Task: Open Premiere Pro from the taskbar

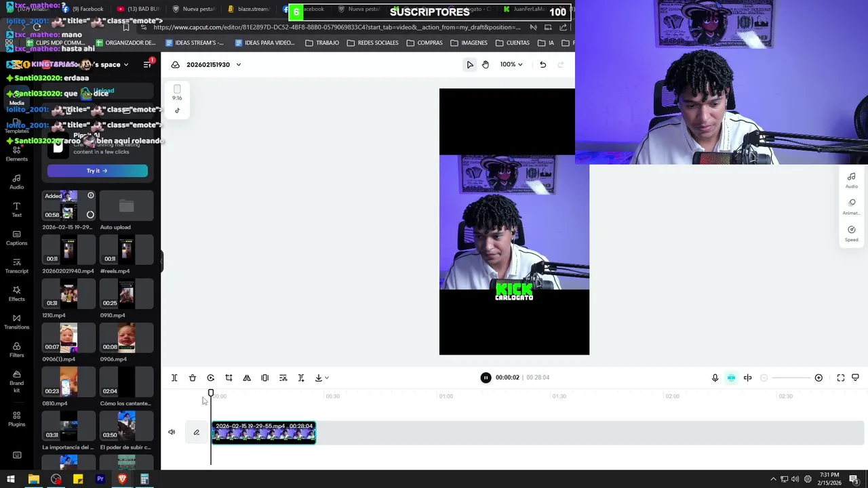Action: (100, 479)
